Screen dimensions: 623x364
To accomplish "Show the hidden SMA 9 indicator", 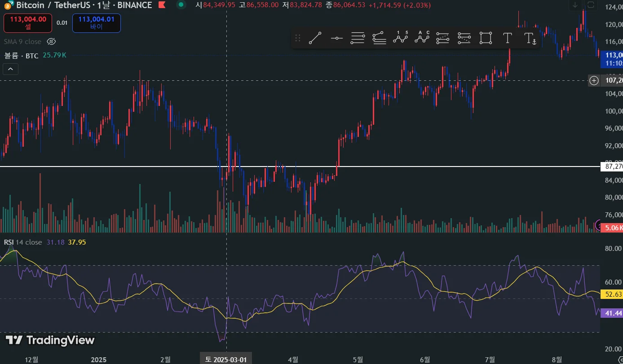I will pyautogui.click(x=51, y=42).
